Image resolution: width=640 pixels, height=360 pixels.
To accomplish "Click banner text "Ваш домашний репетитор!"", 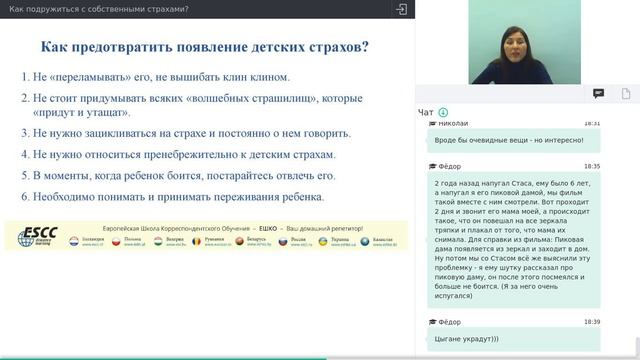I will (x=324, y=229).
